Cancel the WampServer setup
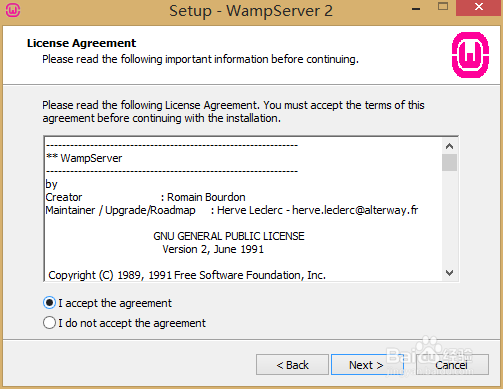The height and width of the screenshot is (389, 503). (x=452, y=365)
